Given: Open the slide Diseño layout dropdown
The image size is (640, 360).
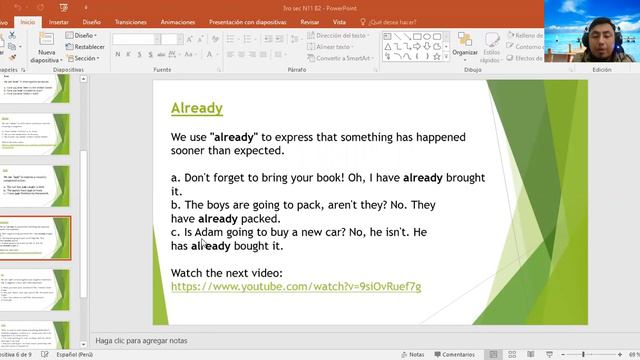Looking at the screenshot, I should coord(81,36).
